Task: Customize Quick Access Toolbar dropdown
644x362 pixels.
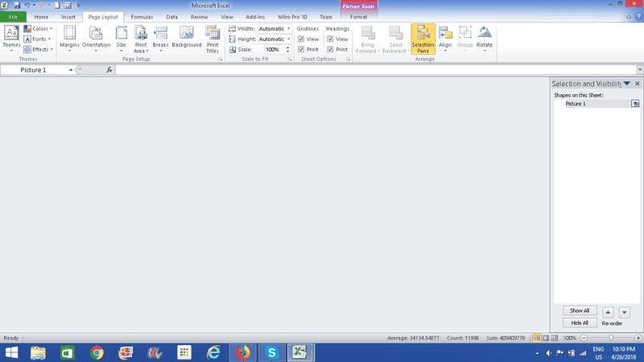Action: [78, 6]
